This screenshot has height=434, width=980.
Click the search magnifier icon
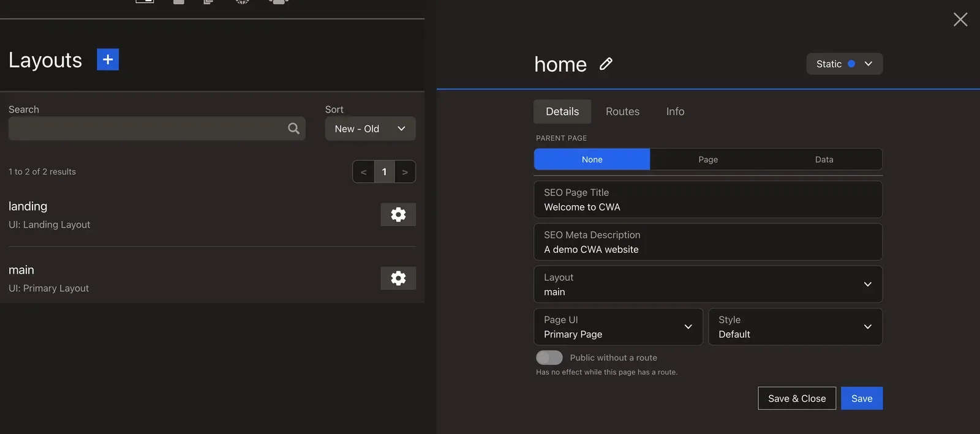tap(294, 129)
